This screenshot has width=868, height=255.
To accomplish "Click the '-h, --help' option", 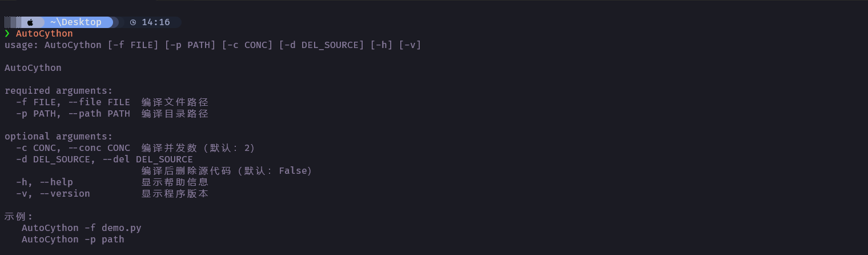I will 45,182.
